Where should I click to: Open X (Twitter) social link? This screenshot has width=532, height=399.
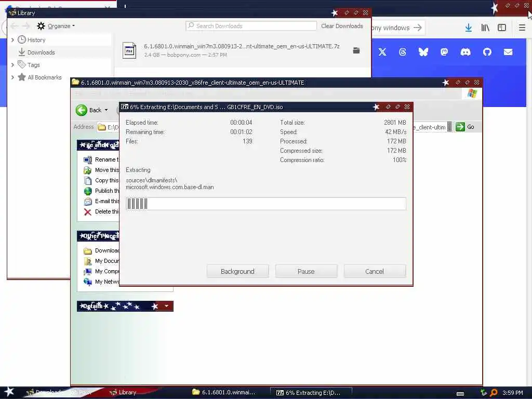[382, 52]
